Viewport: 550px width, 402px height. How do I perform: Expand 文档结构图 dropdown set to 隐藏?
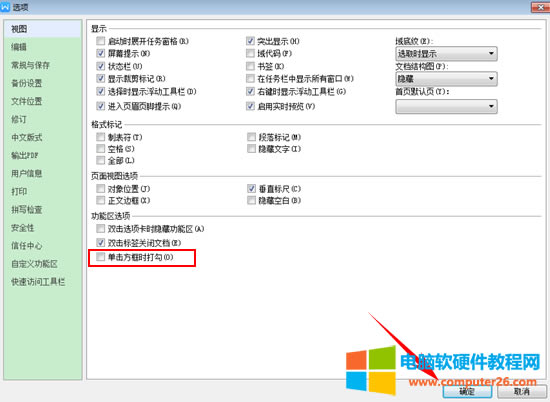(x=446, y=79)
